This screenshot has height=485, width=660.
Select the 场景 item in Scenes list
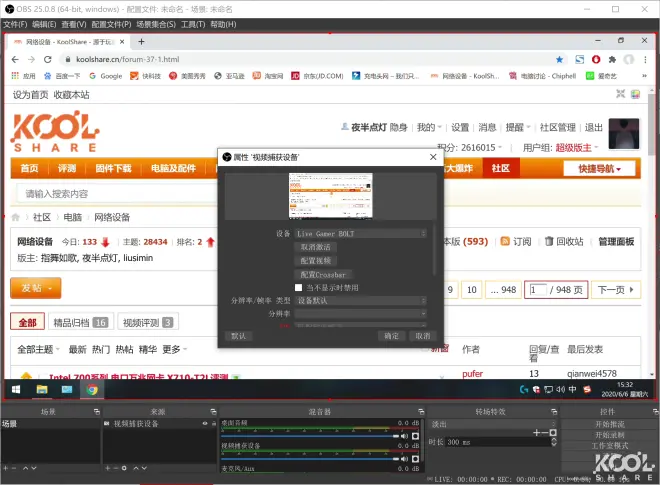pyautogui.click(x=50, y=424)
